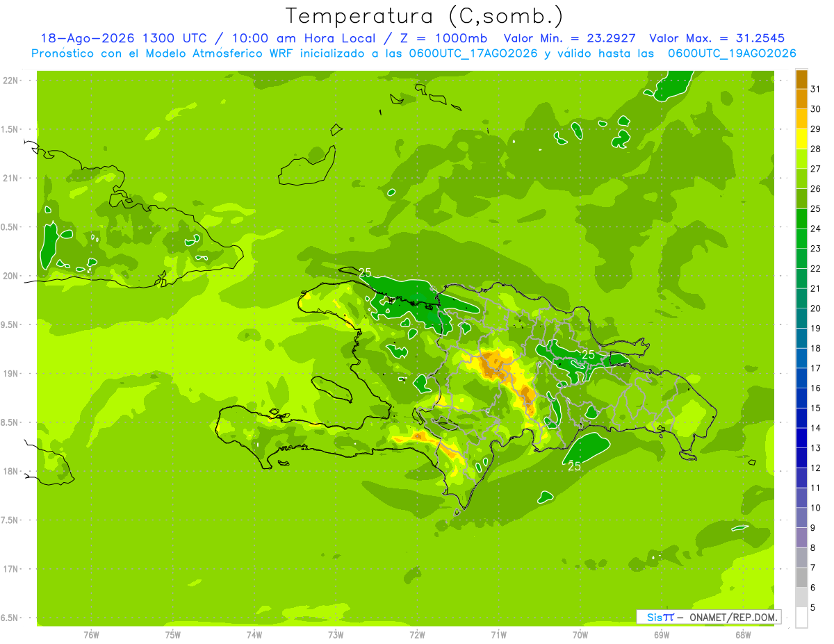Click the '21N' latitude axis label

pyautogui.click(x=11, y=178)
